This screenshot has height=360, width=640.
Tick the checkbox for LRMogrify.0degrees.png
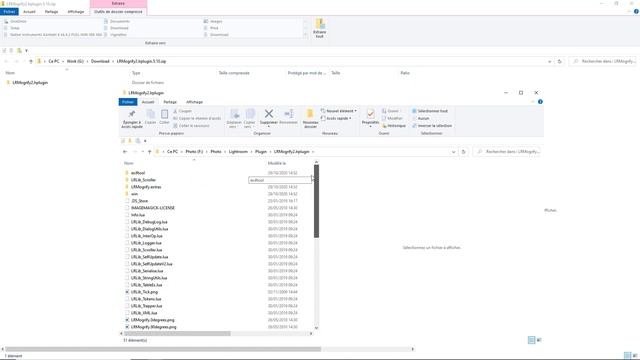pos(127,320)
